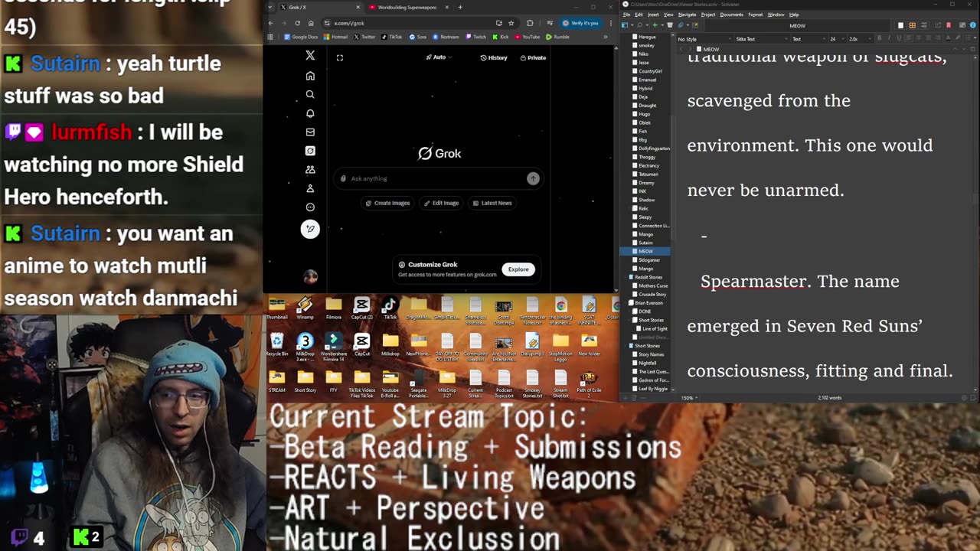Click the text color swatch in Scrivener
The height and width of the screenshot is (551, 980).
(948, 39)
